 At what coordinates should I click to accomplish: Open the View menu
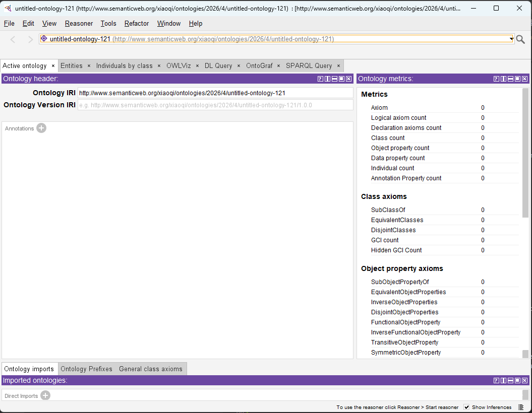(x=49, y=23)
